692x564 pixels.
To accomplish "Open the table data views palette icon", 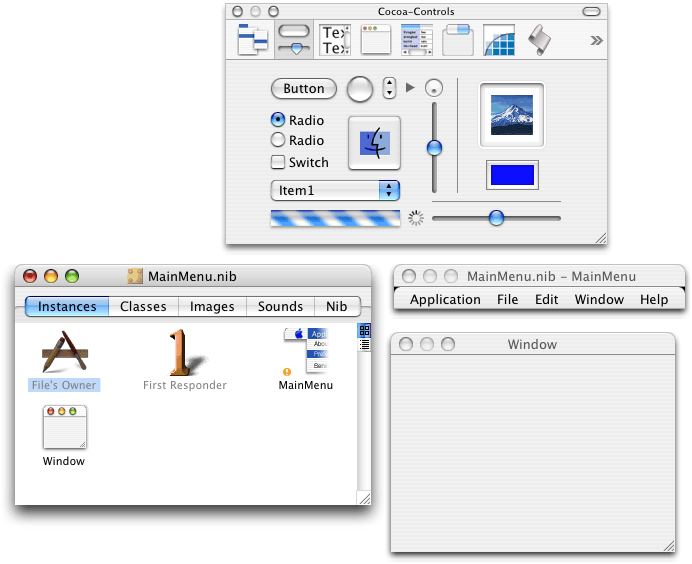I will (x=417, y=40).
